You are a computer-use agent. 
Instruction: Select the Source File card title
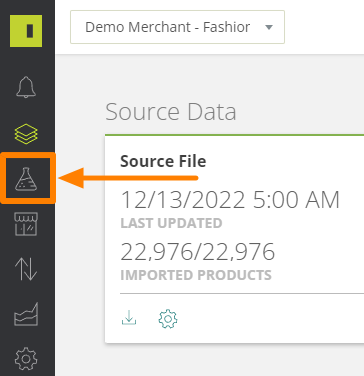click(163, 161)
